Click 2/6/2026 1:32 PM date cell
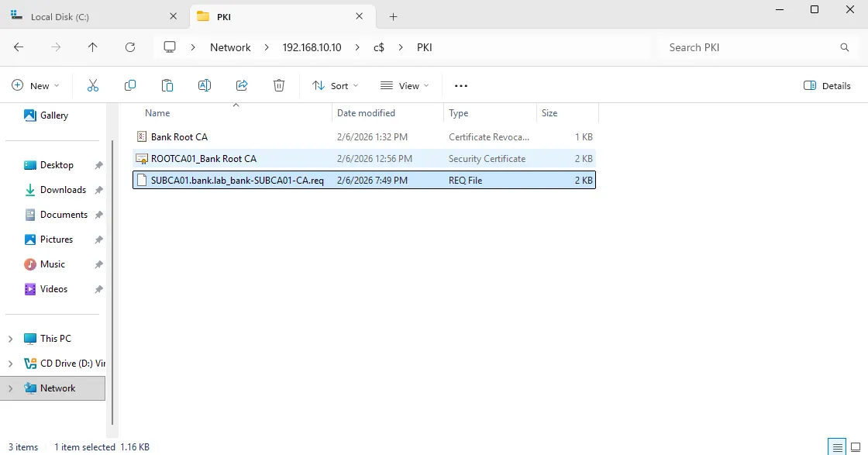 pos(372,136)
